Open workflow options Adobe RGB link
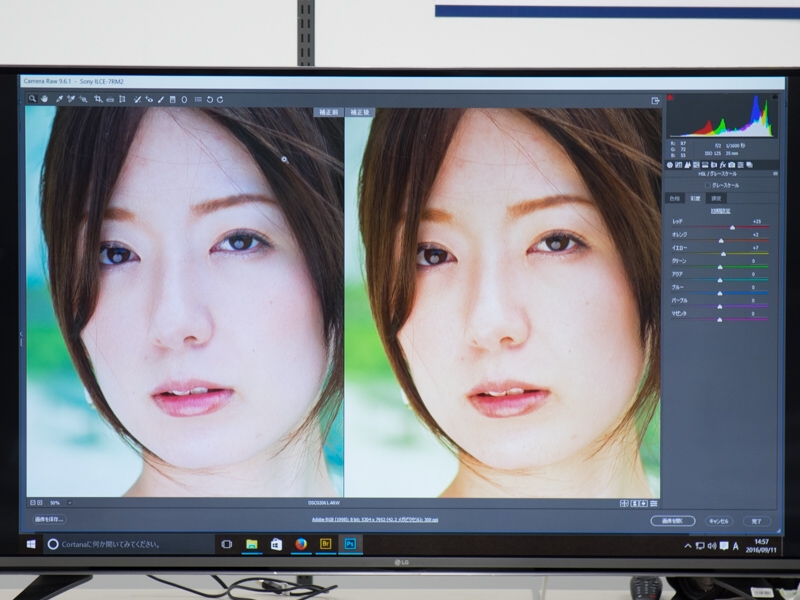800x600 pixels. point(375,519)
